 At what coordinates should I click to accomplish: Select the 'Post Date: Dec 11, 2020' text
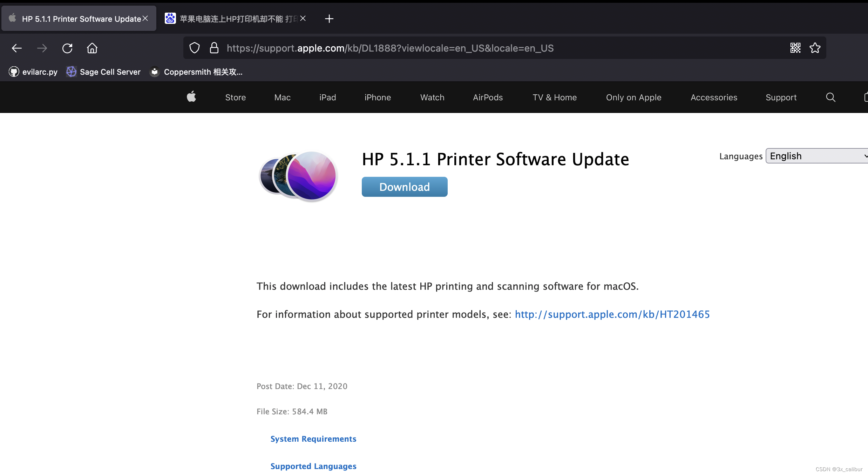coord(302,386)
